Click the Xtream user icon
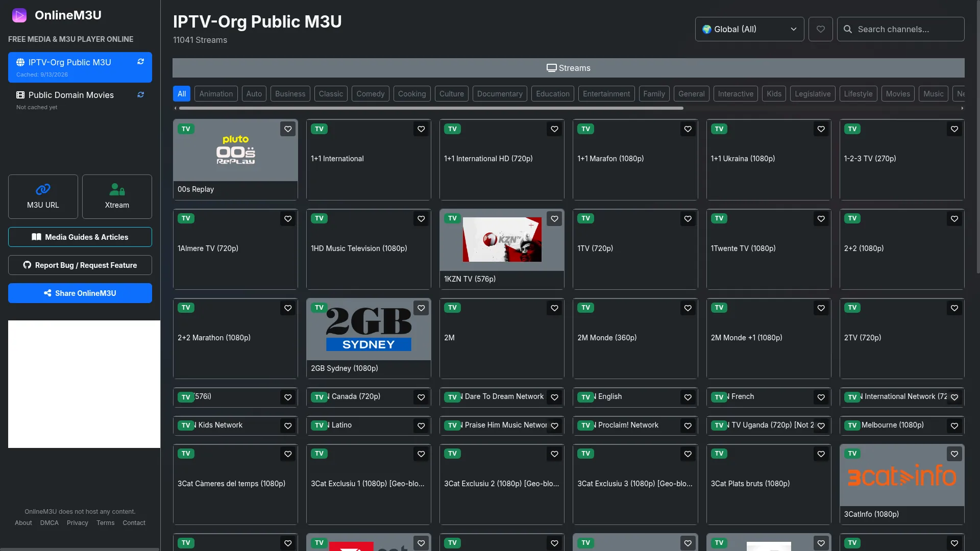Screen dimensions: 980x551 click(117, 189)
